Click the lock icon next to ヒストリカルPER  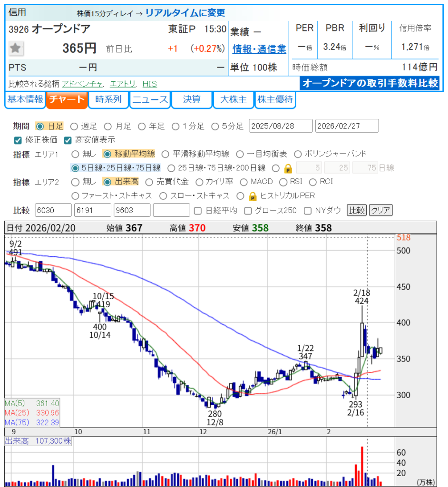coord(253,196)
